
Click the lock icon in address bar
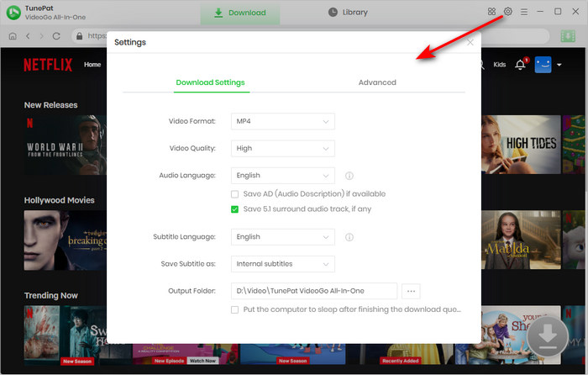point(79,36)
